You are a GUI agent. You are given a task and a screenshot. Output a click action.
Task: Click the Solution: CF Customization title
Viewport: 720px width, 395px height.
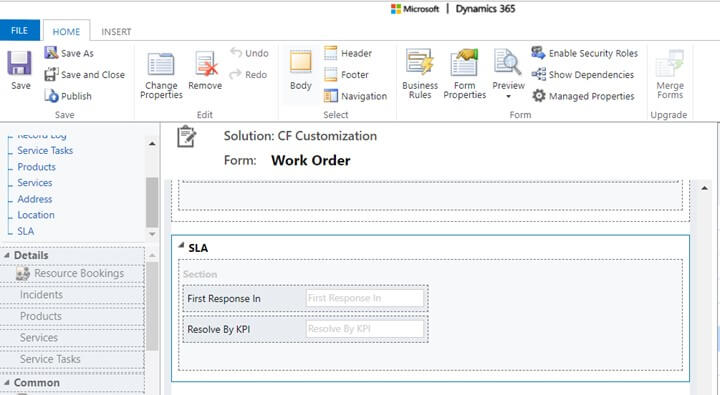coord(300,136)
